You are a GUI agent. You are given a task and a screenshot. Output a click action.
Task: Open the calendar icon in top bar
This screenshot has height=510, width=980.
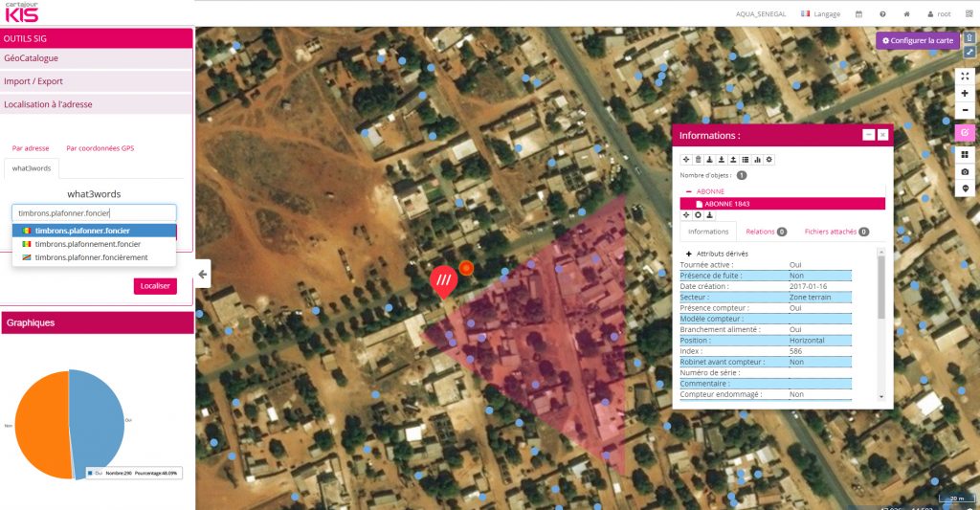[858, 14]
